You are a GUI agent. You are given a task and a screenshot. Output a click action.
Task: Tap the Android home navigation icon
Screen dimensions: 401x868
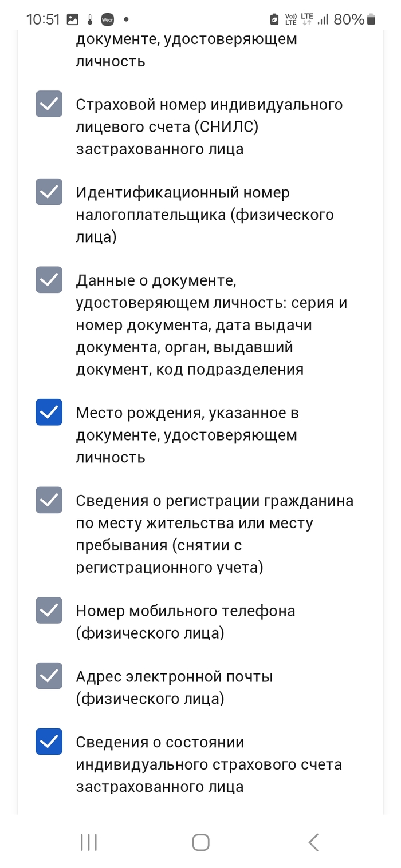coord(200,842)
